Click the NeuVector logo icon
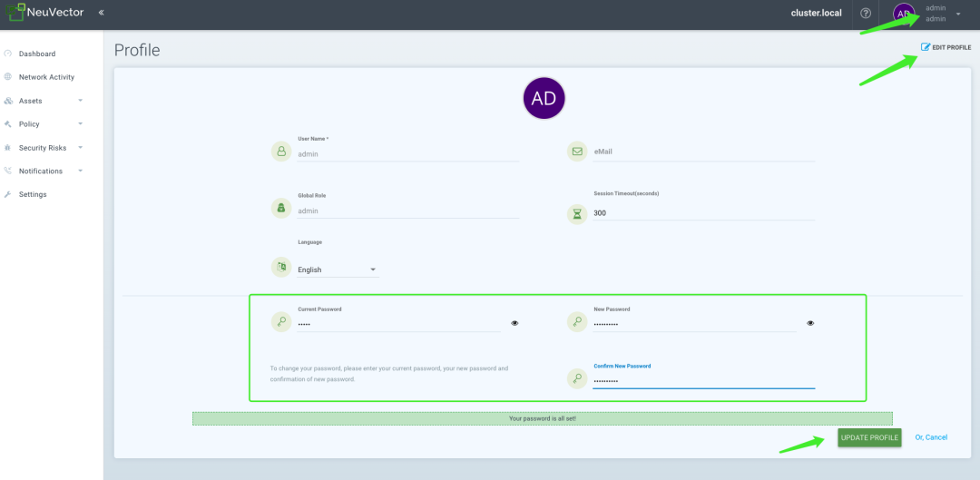This screenshot has width=980, height=480. [x=15, y=12]
